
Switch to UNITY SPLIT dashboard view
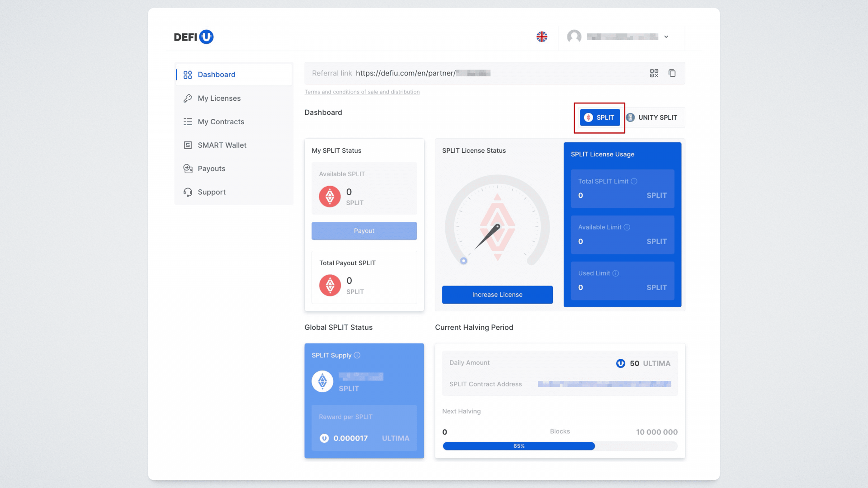[652, 117]
